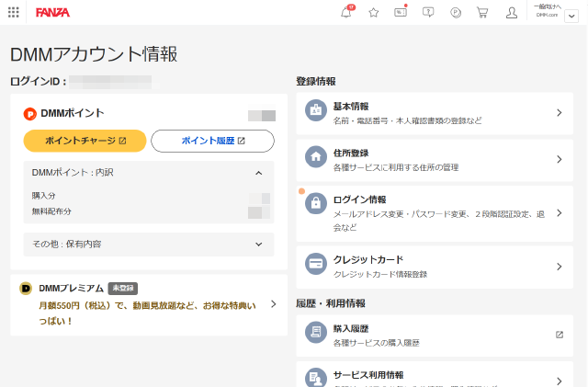This screenshot has width=588, height=387.
Task: Click the chevron on 住所登録 row
Action: [x=560, y=159]
